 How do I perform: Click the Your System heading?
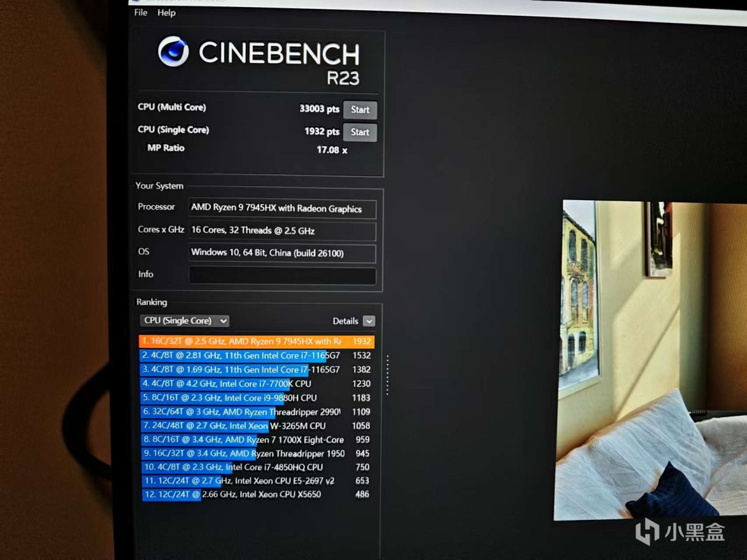coord(159,186)
